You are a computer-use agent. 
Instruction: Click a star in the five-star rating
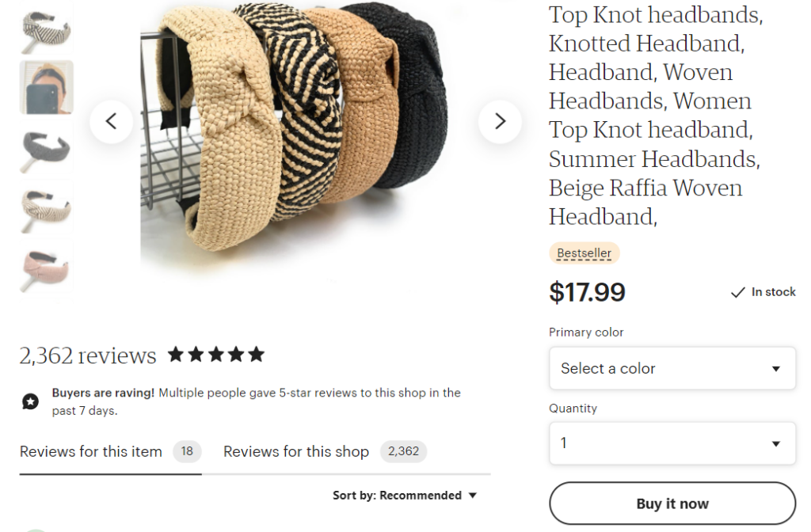pos(215,354)
